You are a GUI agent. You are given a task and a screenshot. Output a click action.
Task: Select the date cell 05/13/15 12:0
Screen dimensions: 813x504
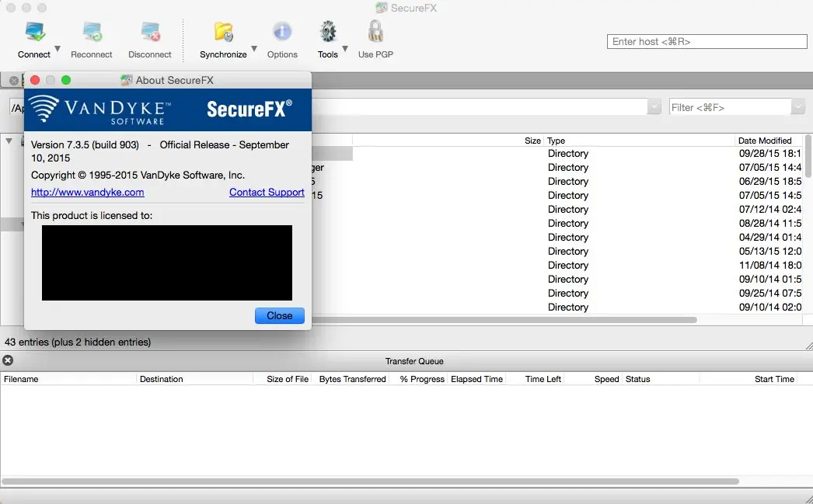click(x=770, y=251)
